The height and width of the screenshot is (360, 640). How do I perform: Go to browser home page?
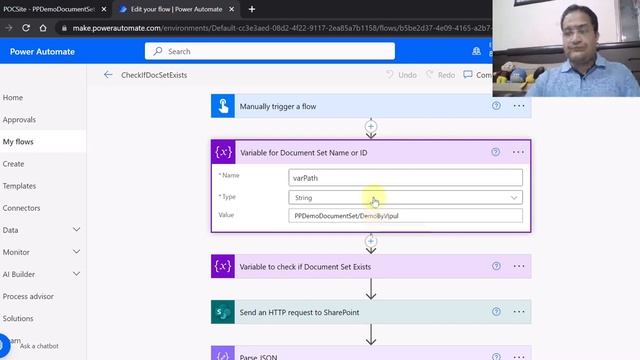point(43,28)
